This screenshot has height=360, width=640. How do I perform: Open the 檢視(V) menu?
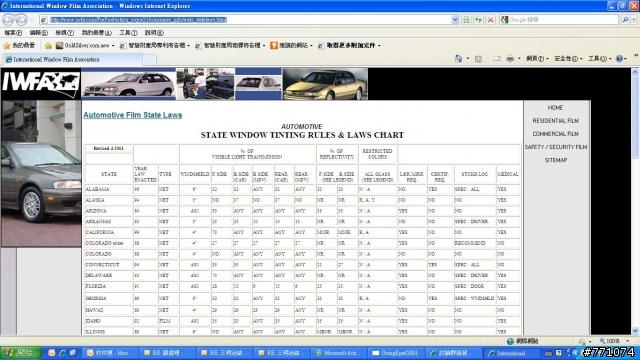pos(64,33)
